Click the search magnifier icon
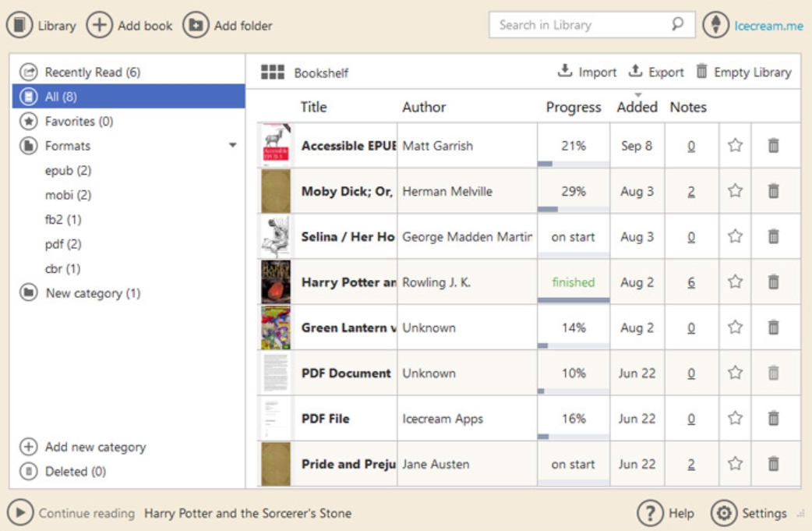The width and height of the screenshot is (812, 531). pos(677,24)
